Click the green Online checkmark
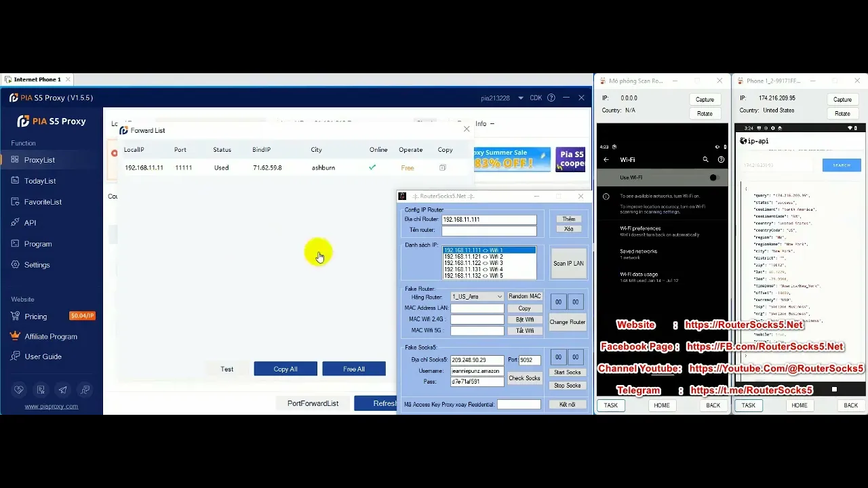The image size is (868, 488). click(x=372, y=167)
